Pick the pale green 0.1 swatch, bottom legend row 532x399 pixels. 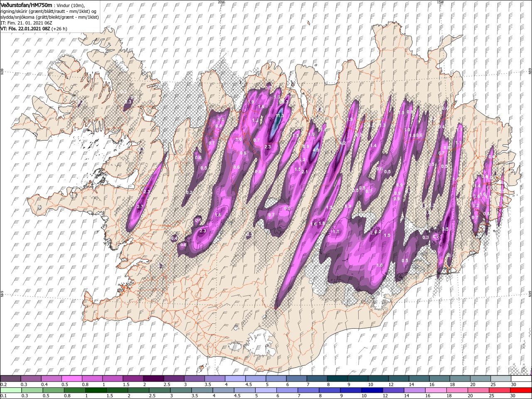coord(11,390)
